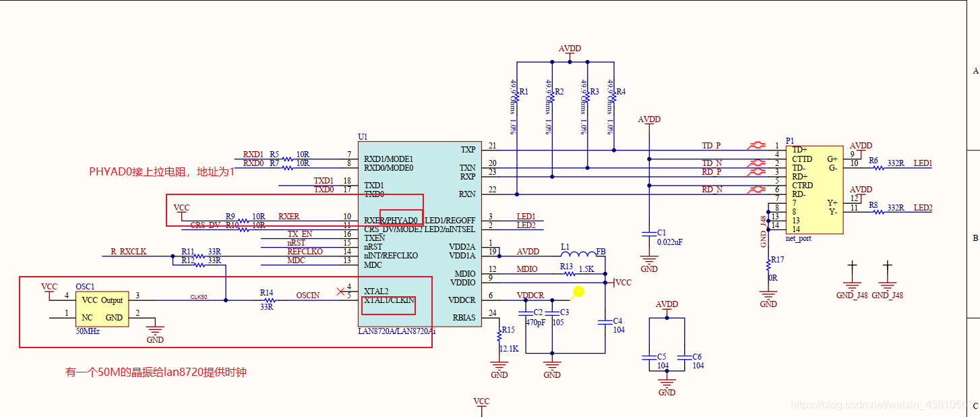Select the R12 33R resistor symbol

click(199, 265)
